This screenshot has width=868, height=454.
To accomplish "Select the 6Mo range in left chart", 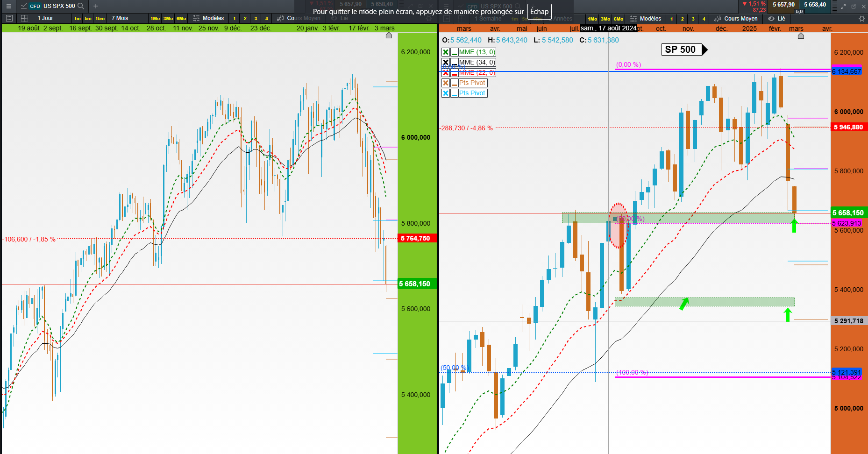I will (181, 19).
